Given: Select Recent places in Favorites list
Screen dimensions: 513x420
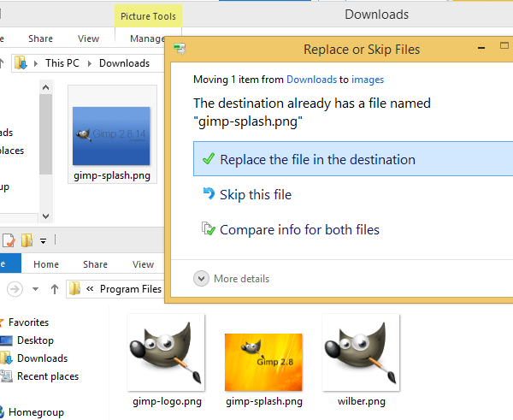Looking at the screenshot, I should (48, 376).
